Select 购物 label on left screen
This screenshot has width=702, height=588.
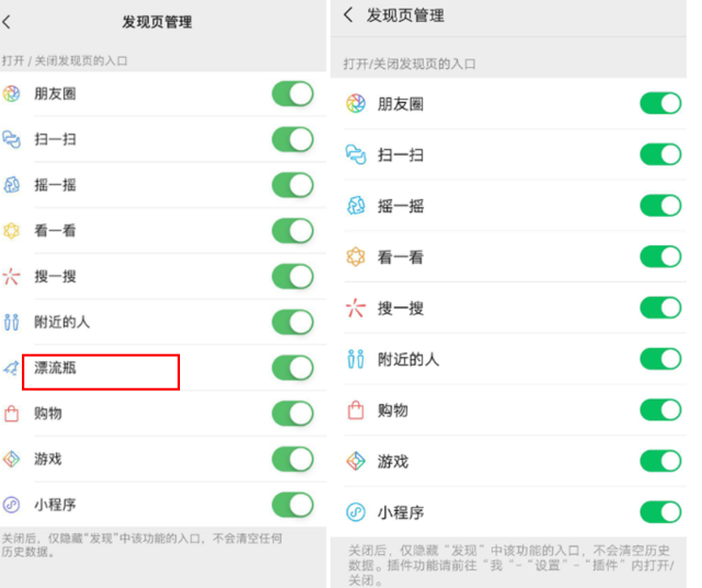click(x=48, y=414)
